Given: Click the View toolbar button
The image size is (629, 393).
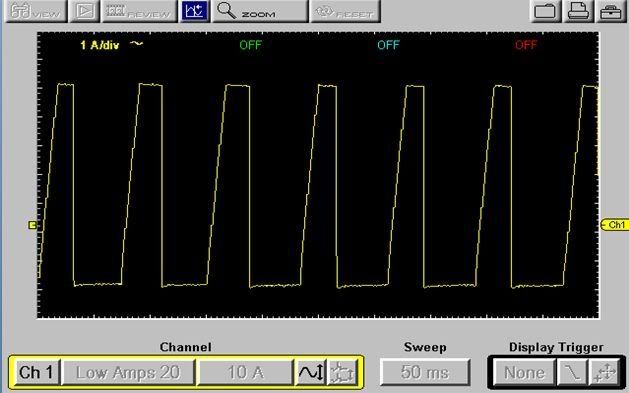Looking at the screenshot, I should [x=36, y=11].
